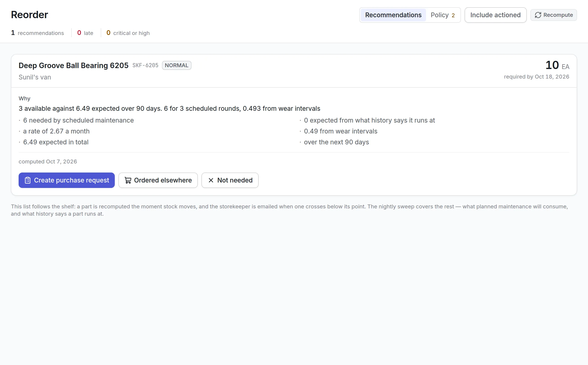The image size is (588, 365).
Task: Toggle the Include actioned filter
Action: click(495, 15)
